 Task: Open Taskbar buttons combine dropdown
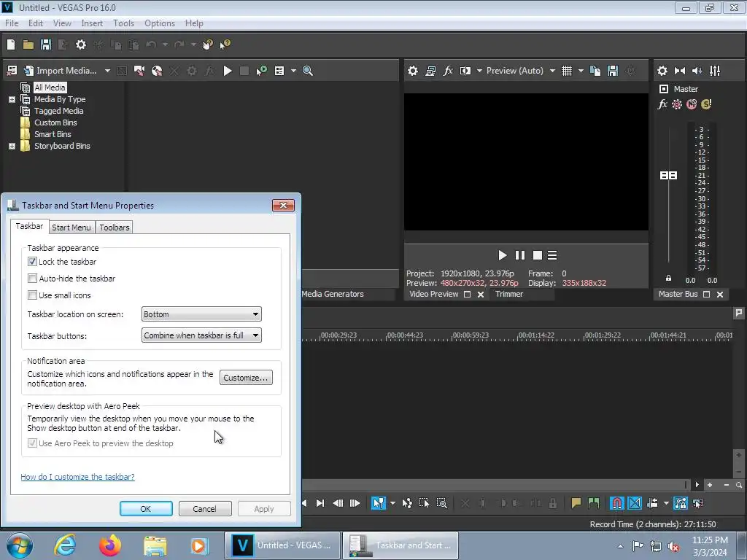point(201,335)
